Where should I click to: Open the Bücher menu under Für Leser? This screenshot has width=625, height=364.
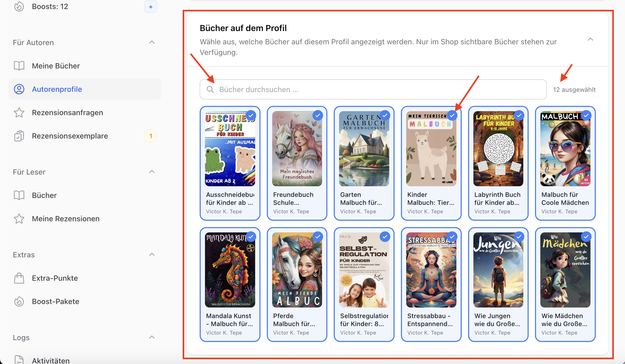(x=44, y=195)
